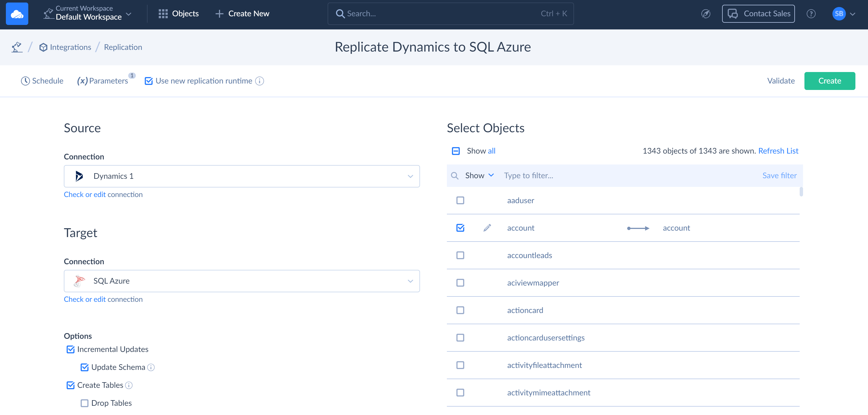Check the accountleads object

pyautogui.click(x=460, y=256)
